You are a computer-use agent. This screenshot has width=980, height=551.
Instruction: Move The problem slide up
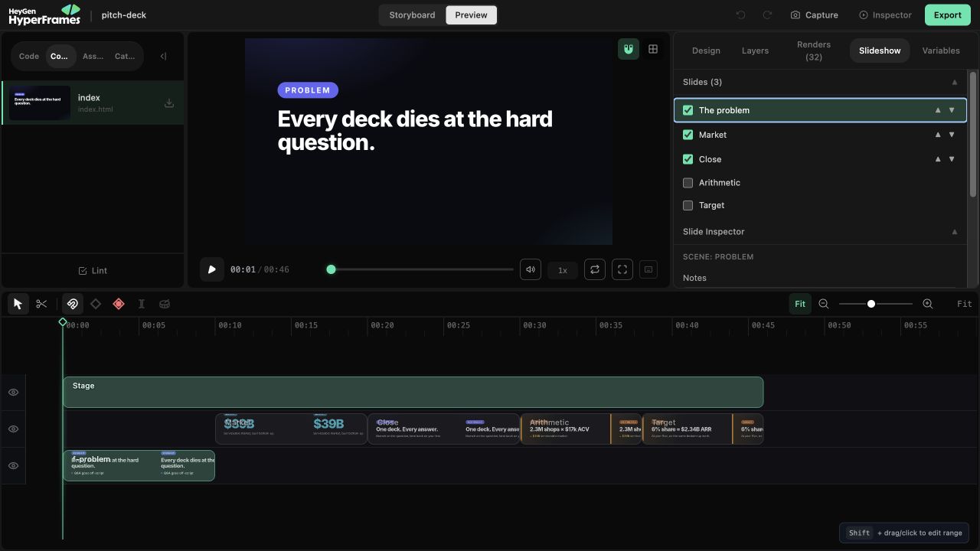tap(938, 110)
